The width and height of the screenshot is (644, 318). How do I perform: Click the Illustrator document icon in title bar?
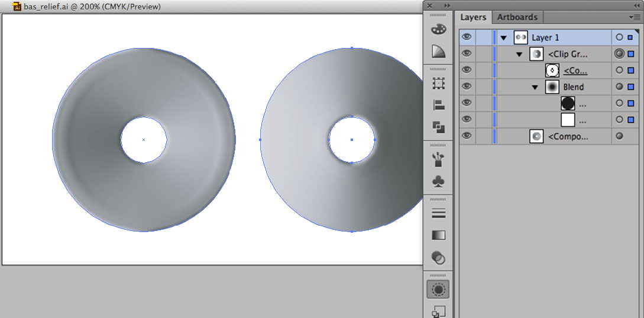[17, 7]
